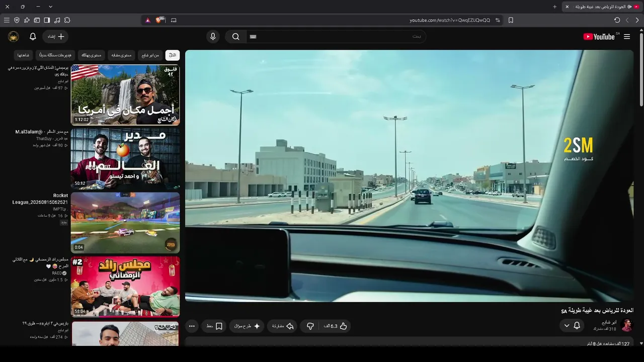Image resolution: width=644 pixels, height=362 pixels.
Task: Expand the subscription notification bell dropdown
Action: [572, 326]
